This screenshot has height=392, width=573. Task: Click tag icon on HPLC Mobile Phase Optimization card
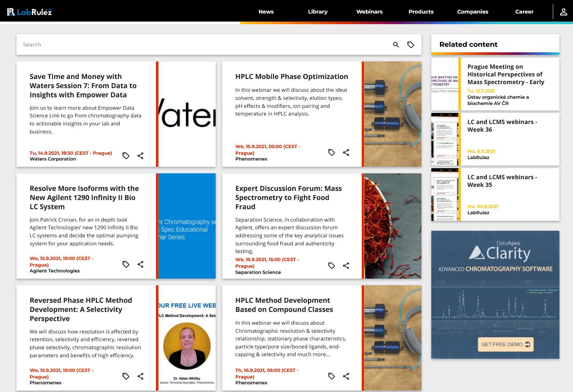pyautogui.click(x=331, y=152)
